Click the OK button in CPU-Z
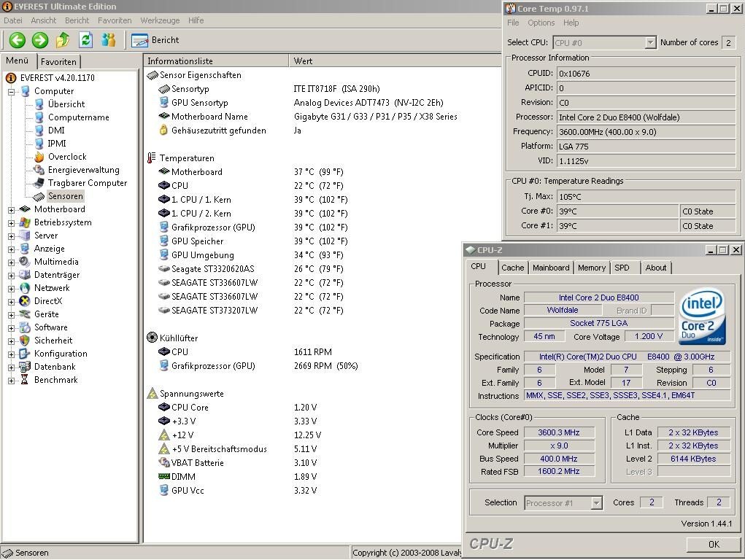 pyautogui.click(x=713, y=545)
